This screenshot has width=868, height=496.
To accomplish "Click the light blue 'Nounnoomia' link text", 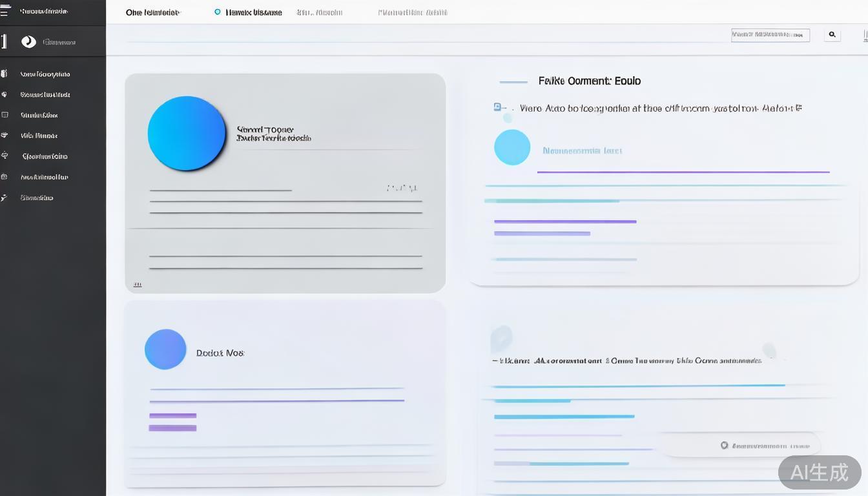I will (x=582, y=151).
